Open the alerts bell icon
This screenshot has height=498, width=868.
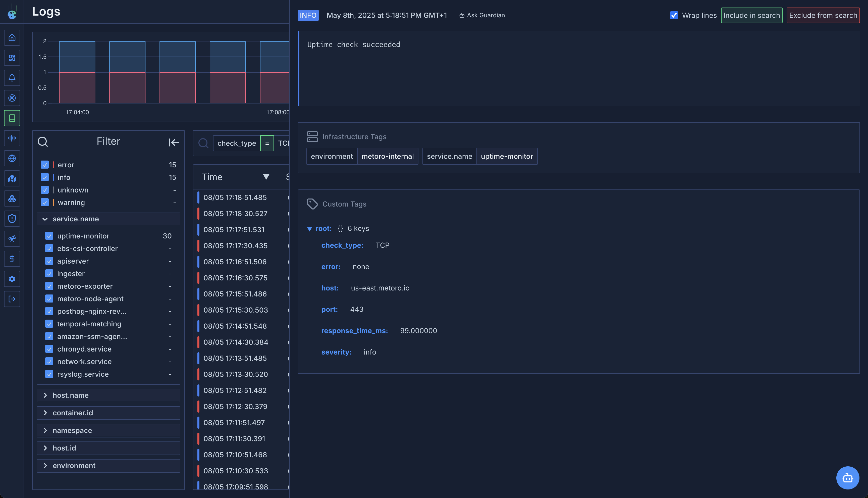coord(12,78)
